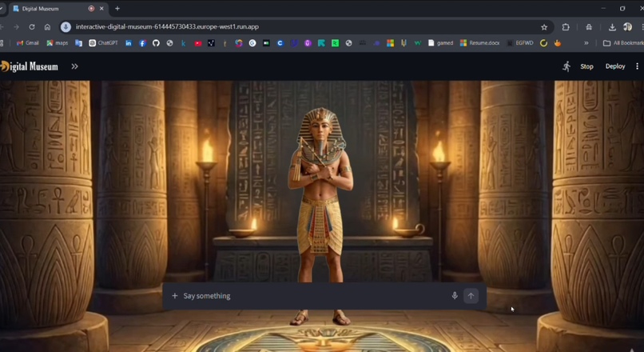This screenshot has width=644, height=352.
Task: Show hidden bookmarks with the overflow chevron
Action: (586, 42)
